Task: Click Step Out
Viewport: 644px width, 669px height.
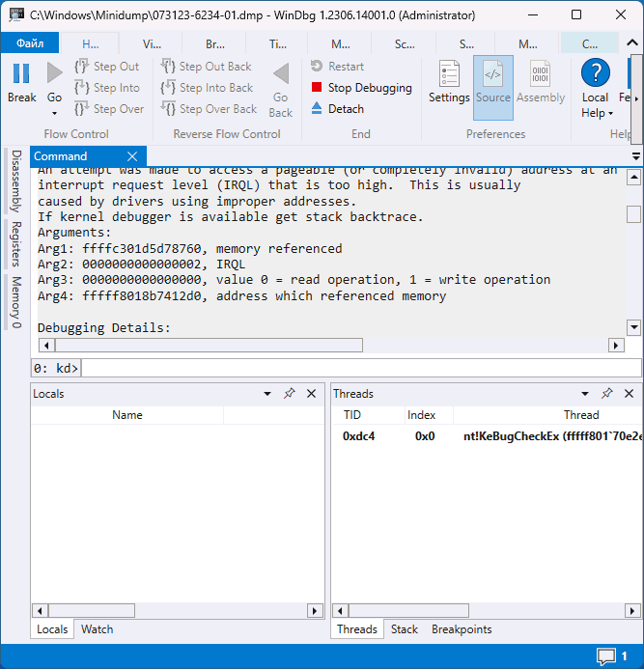Action: pyautogui.click(x=107, y=67)
